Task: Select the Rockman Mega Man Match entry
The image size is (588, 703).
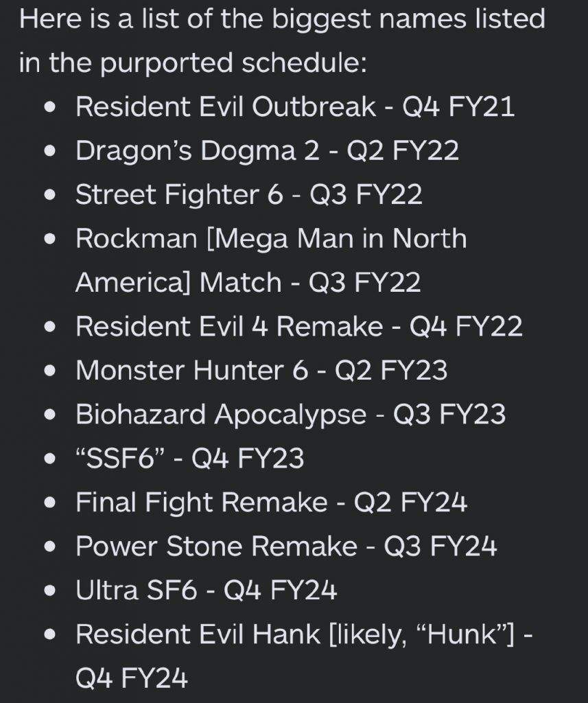Action: [271, 260]
